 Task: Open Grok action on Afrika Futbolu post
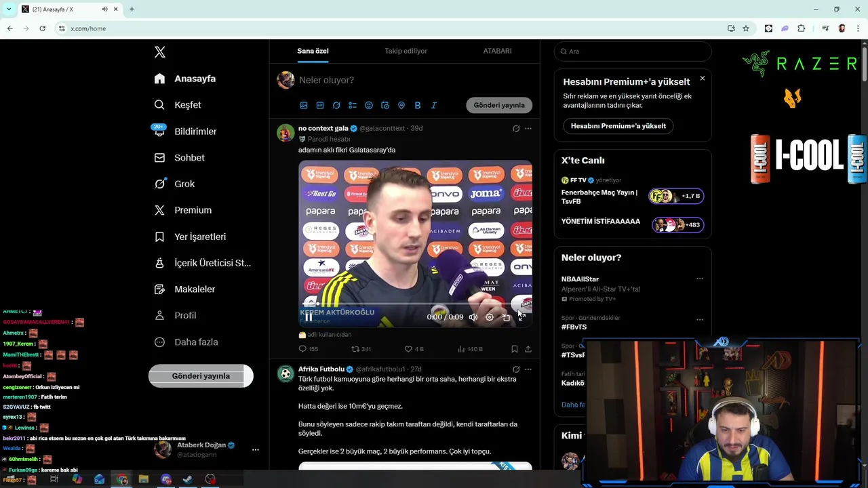(516, 369)
